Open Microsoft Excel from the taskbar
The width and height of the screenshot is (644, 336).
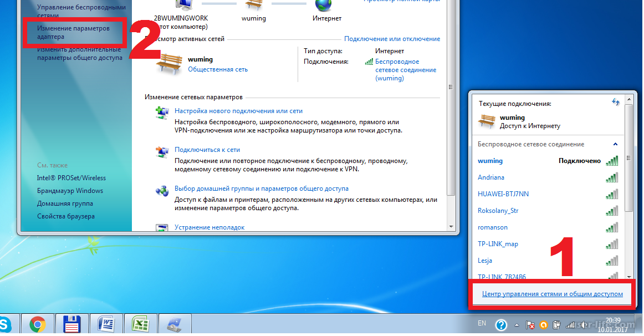pos(140,324)
